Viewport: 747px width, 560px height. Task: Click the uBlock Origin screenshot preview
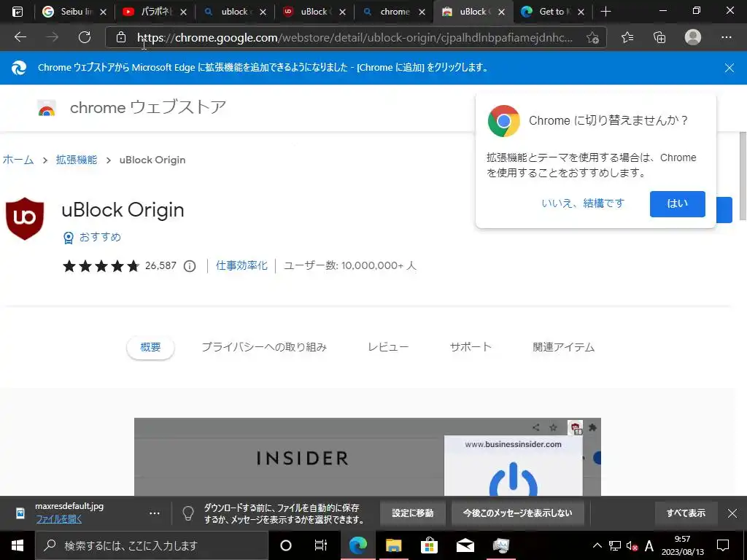coord(368,457)
